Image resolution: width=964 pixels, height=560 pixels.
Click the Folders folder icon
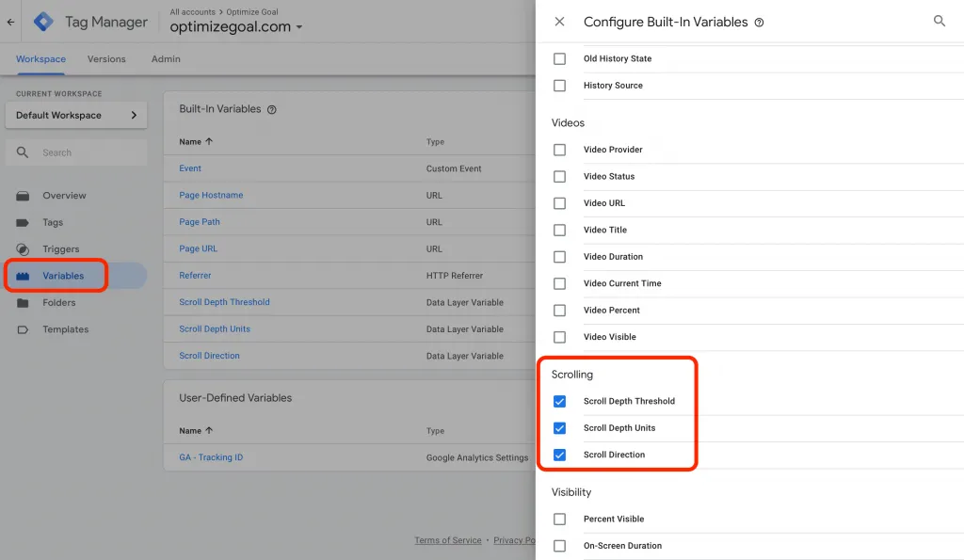click(x=23, y=302)
